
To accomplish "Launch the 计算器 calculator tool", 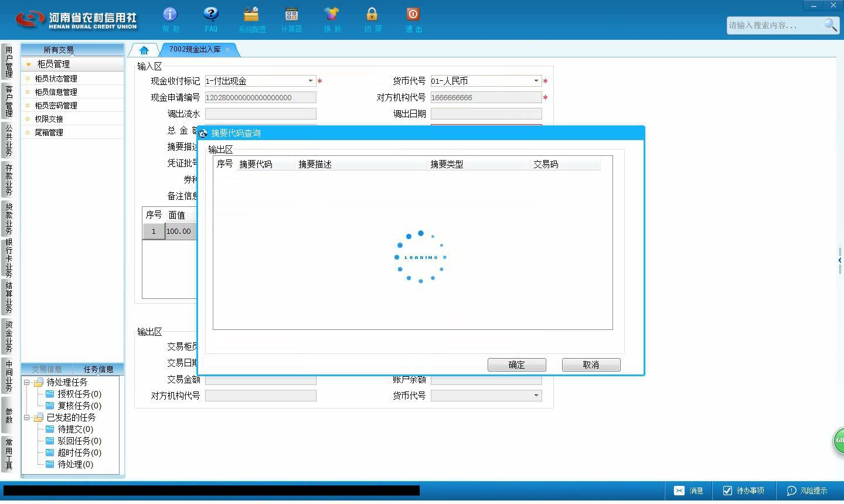I will coord(291,19).
